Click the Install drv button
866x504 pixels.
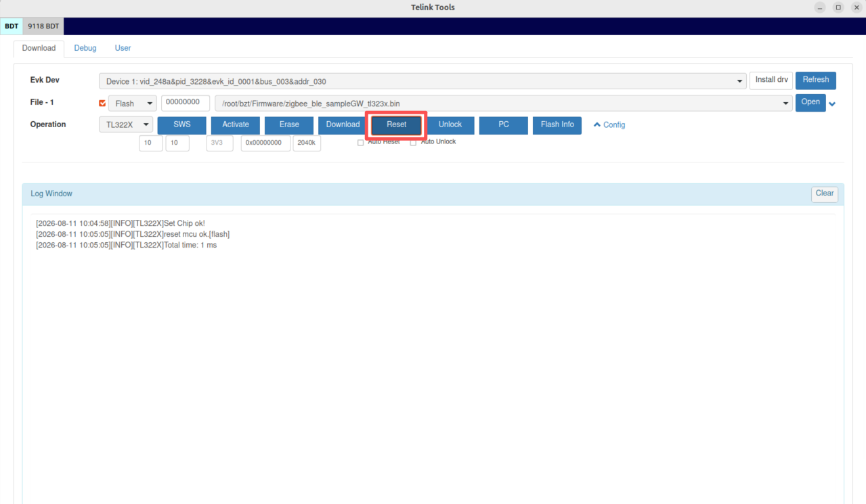pyautogui.click(x=771, y=80)
